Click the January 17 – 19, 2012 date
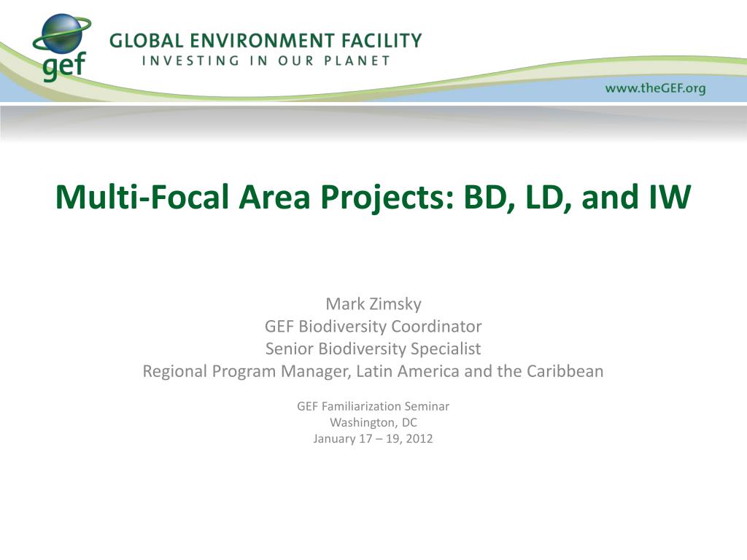The height and width of the screenshot is (560, 747). [x=373, y=438]
